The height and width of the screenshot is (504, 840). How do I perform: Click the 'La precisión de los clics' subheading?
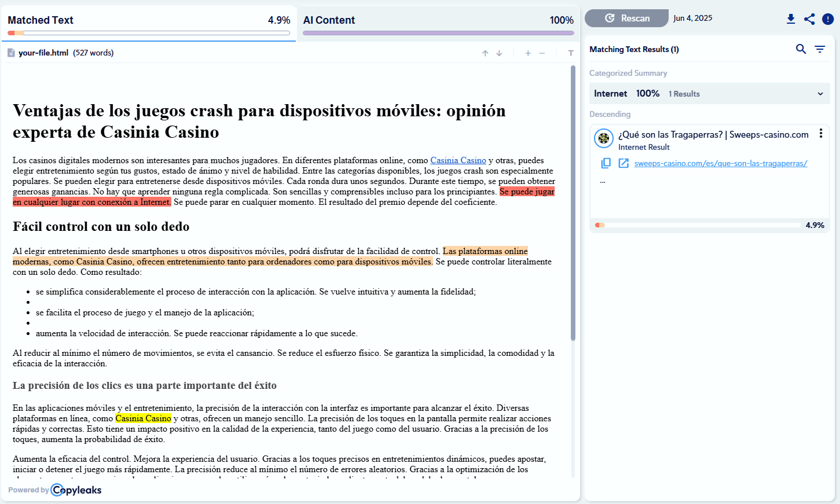coord(145,385)
